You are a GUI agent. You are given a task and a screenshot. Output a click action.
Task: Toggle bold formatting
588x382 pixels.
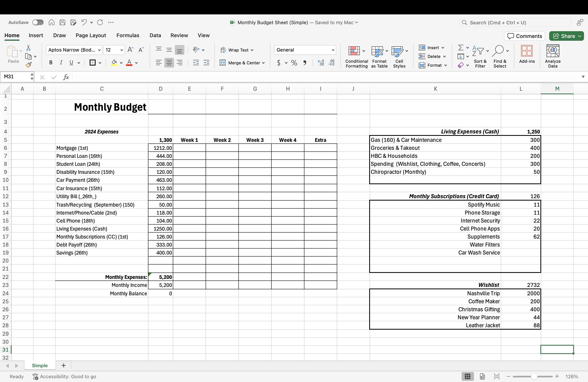pyautogui.click(x=50, y=62)
